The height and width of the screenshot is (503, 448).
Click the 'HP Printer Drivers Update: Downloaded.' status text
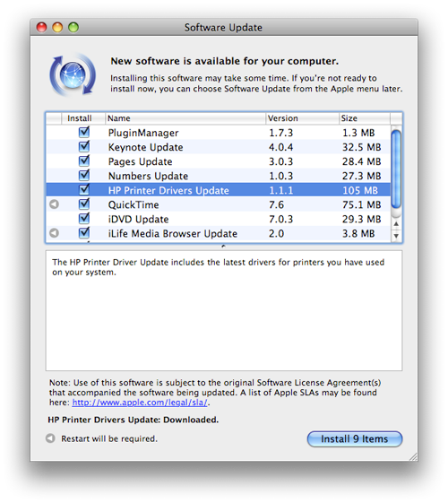coord(133,420)
